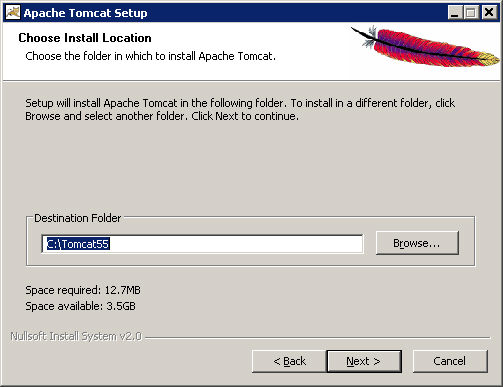Cancel the Tomcat installation
The width and height of the screenshot is (503, 387).
point(450,361)
